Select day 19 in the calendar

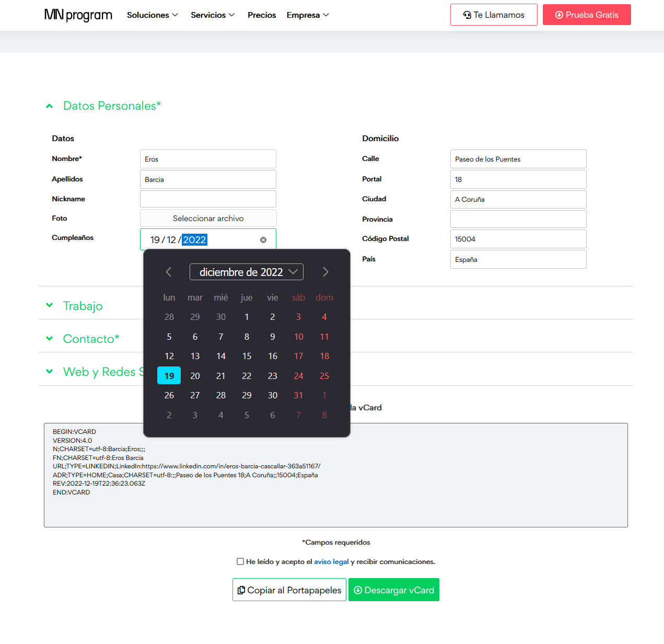coord(169,375)
